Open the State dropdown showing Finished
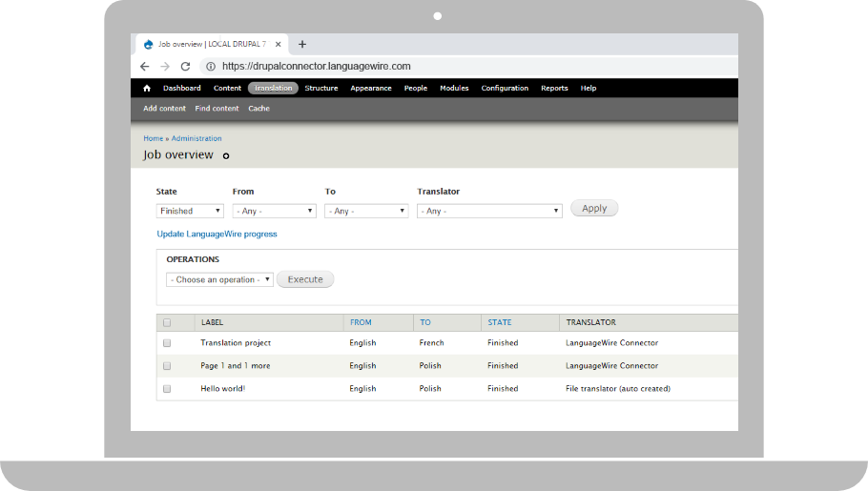 point(190,211)
